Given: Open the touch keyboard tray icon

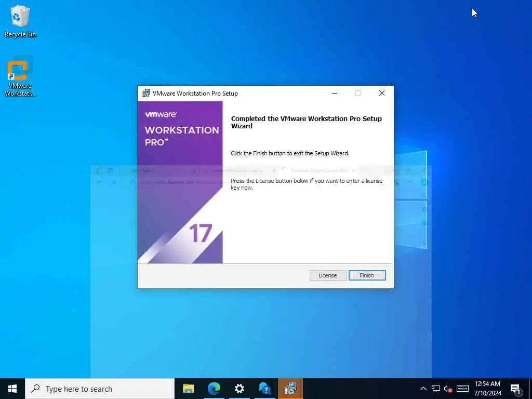Looking at the screenshot, I should [x=462, y=389].
